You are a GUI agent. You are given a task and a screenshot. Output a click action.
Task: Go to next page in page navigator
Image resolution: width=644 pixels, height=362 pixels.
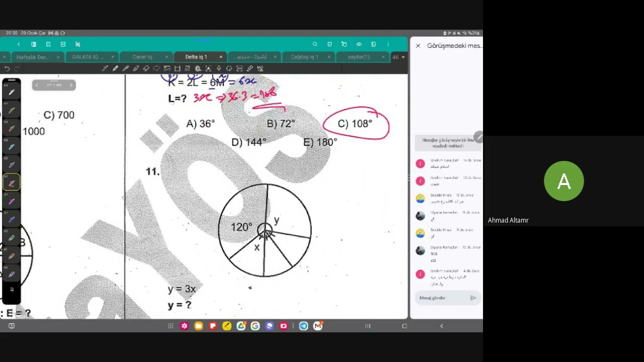pos(71,85)
